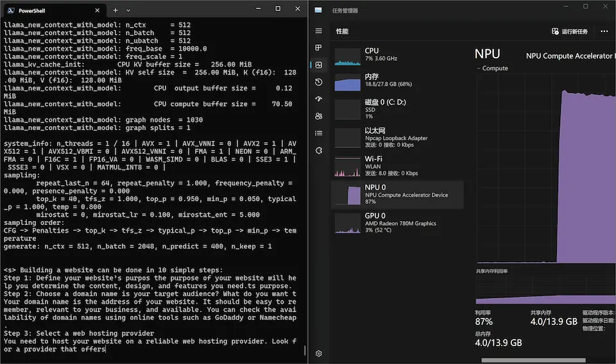The image size is (616, 364).
Task: Select the Performance page icon in sidebar
Action: point(319,65)
